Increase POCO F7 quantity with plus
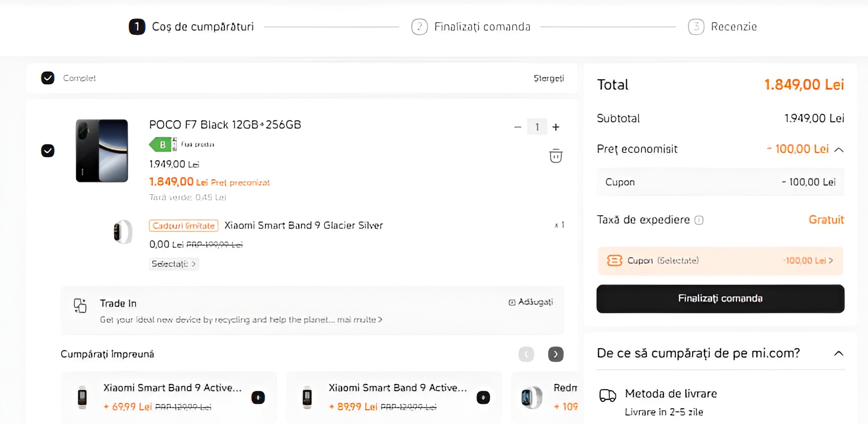868x424 pixels. [556, 127]
